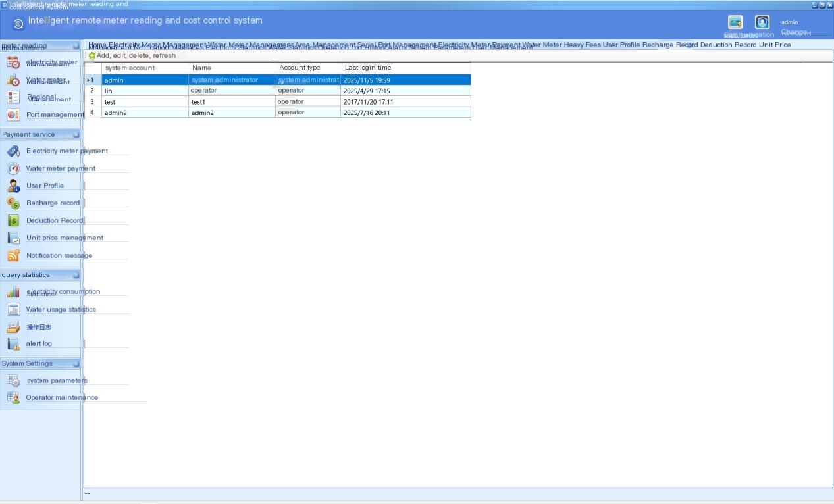Open the Electricity meter payment icon
Image resolution: width=834 pixels, height=504 pixels.
[x=13, y=151]
